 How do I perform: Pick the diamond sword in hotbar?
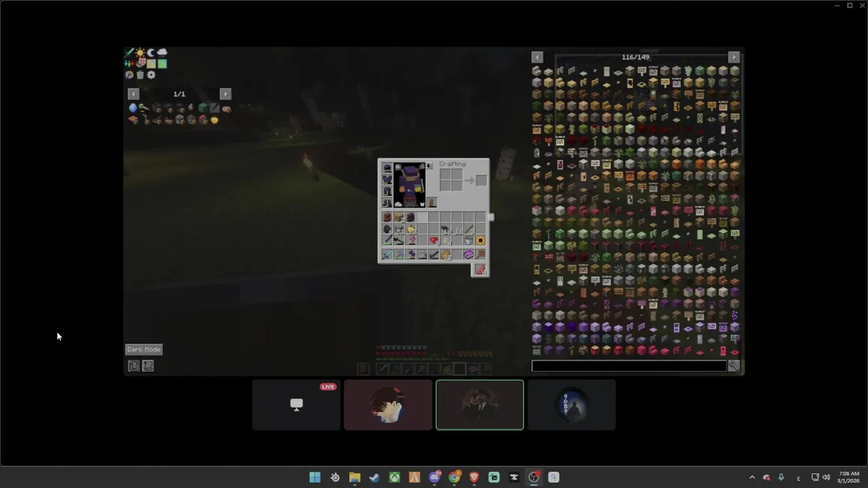(387, 255)
